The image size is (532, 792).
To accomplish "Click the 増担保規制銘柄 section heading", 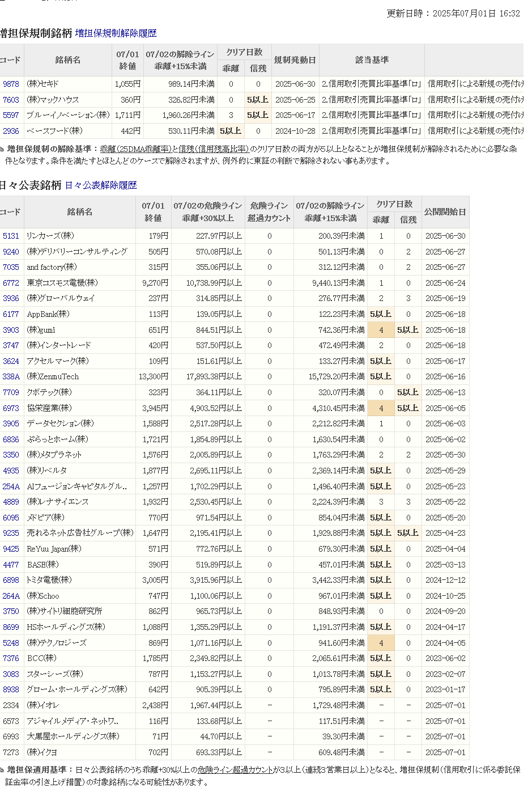I will coord(36,33).
